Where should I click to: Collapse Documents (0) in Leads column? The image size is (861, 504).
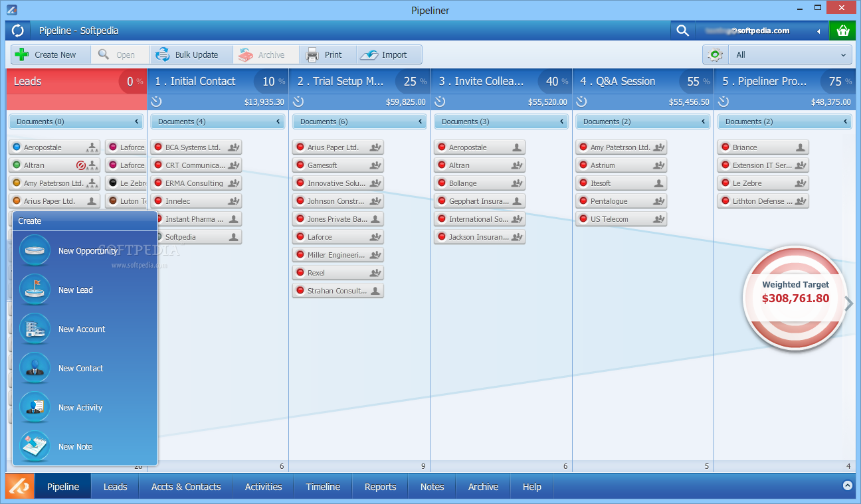[136, 122]
